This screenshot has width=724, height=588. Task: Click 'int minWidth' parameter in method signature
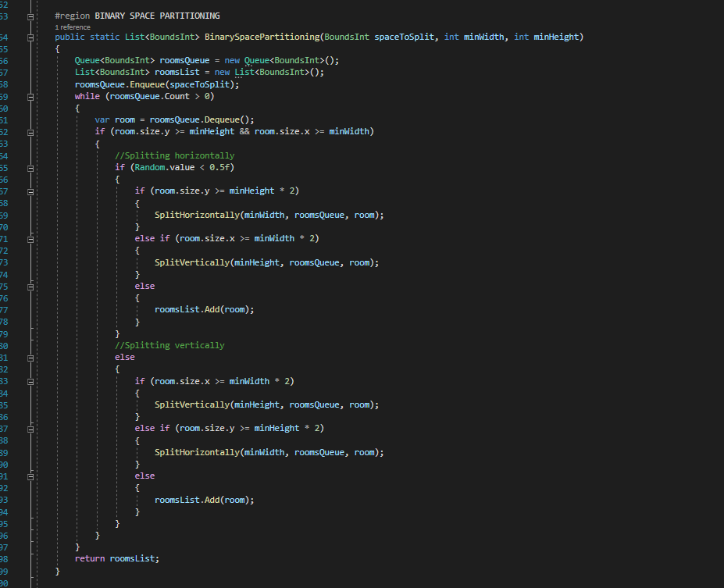point(474,37)
